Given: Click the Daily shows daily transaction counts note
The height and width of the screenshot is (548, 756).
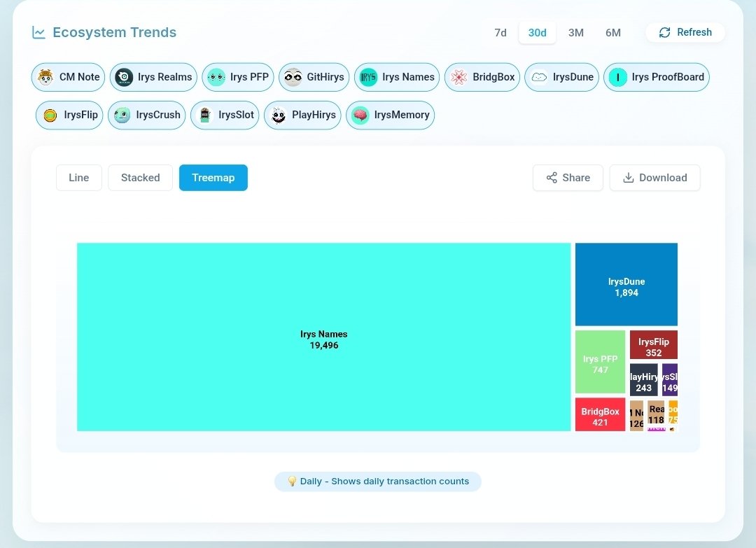Looking at the screenshot, I should coord(378,482).
